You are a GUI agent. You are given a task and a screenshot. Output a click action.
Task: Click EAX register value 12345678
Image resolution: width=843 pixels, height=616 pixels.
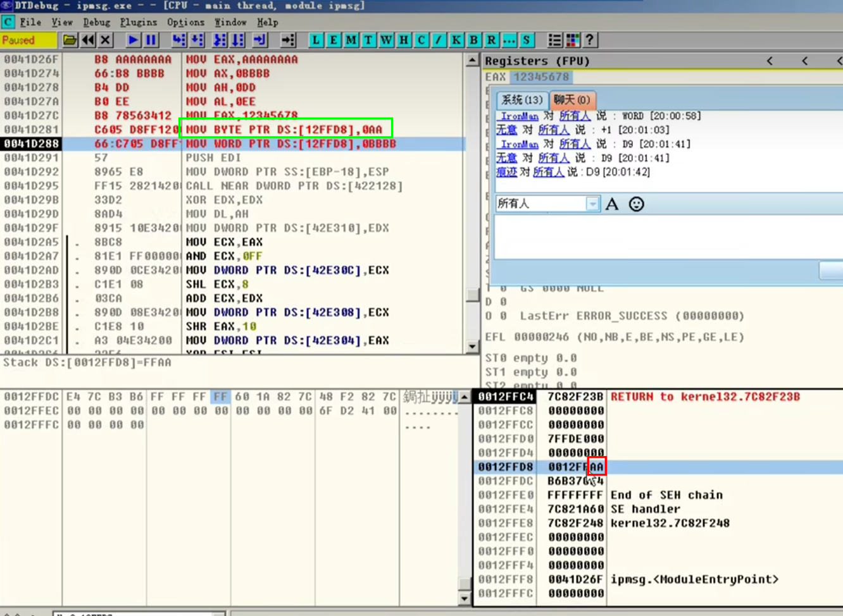[540, 77]
